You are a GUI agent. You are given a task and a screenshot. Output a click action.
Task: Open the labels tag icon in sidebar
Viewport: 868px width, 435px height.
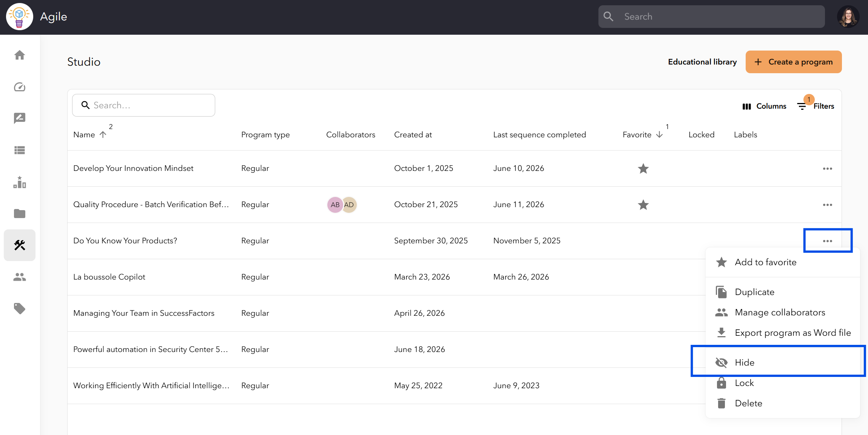(20, 309)
